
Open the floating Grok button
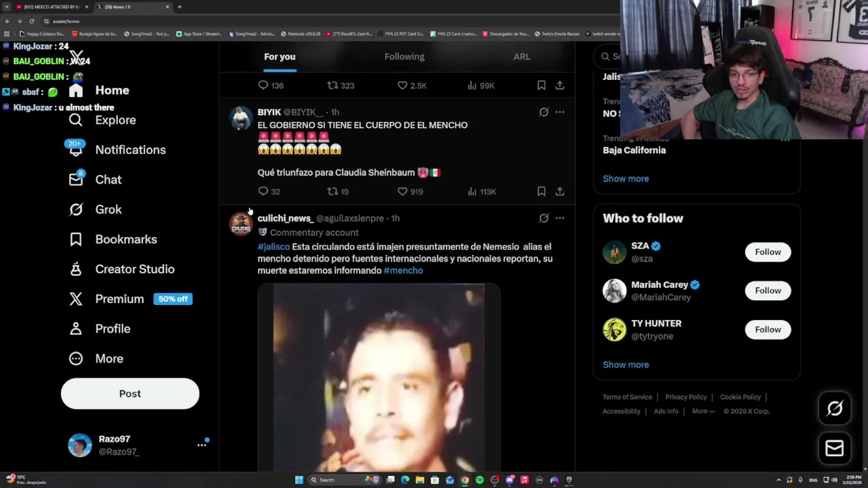(x=835, y=408)
